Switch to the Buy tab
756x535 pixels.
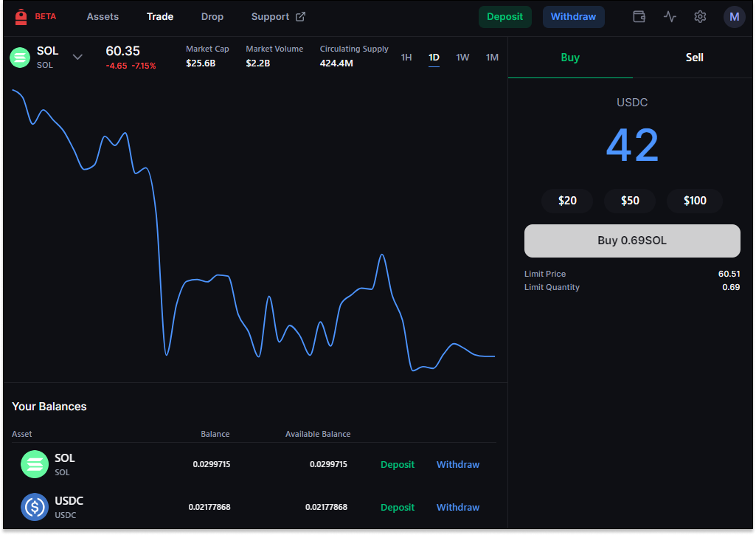click(570, 58)
